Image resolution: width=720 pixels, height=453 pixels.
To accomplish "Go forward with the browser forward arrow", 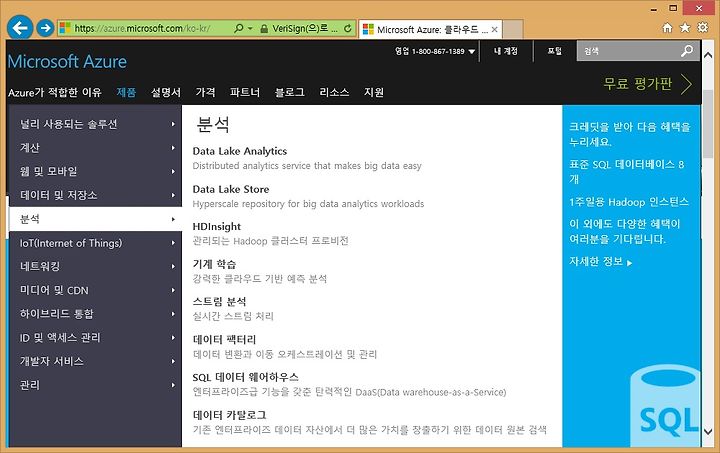I will pyautogui.click(x=45, y=28).
